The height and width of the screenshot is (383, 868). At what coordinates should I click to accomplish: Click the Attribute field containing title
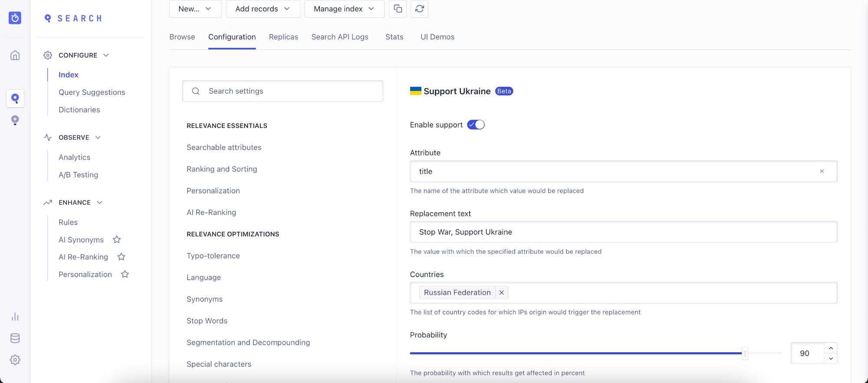(623, 171)
